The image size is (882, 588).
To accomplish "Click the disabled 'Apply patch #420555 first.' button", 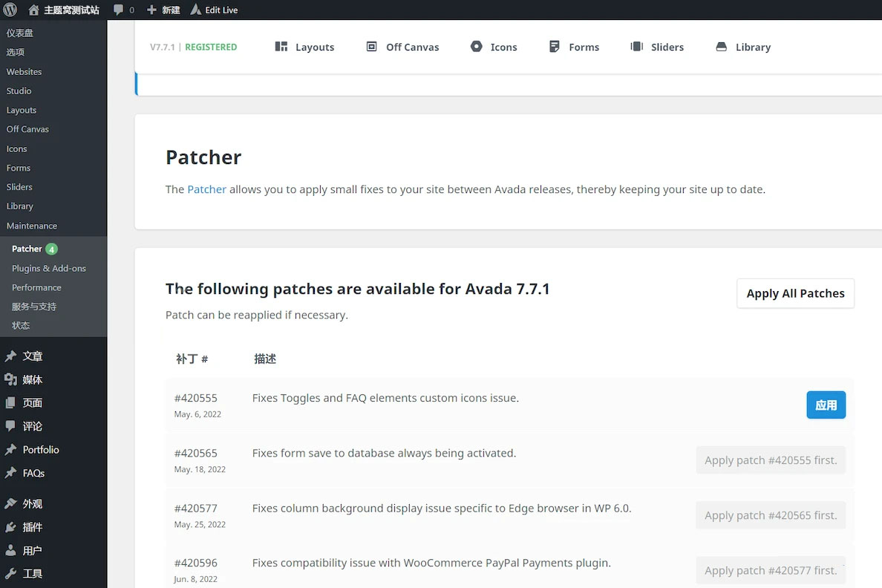I will click(771, 460).
